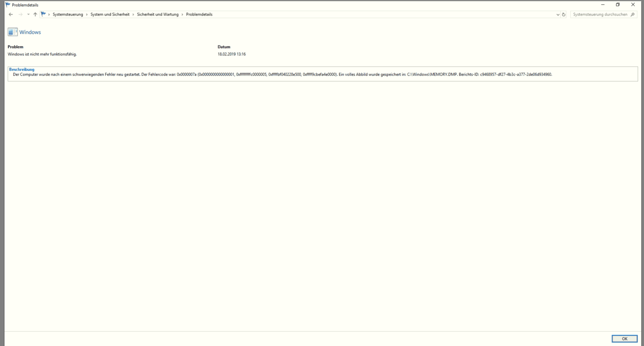Minimize the Problemdetails window
The width and height of the screenshot is (644, 346).
[603, 4]
